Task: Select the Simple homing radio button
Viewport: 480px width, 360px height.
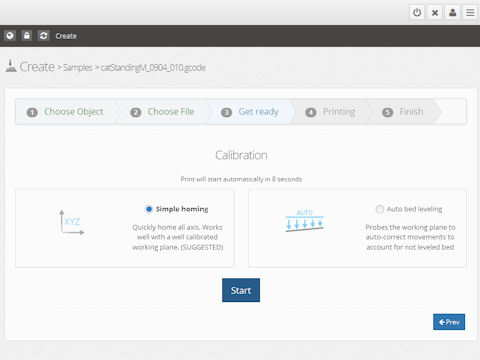Action: (149, 209)
